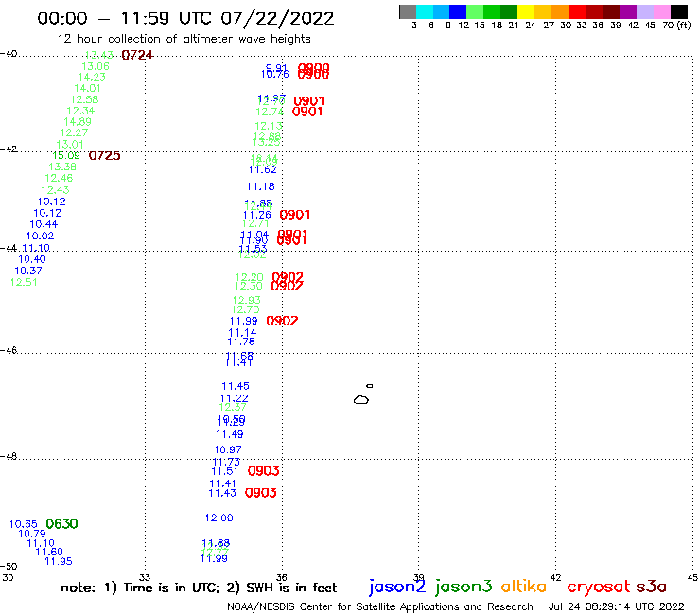Click the wave height value 10.65

tap(24, 524)
